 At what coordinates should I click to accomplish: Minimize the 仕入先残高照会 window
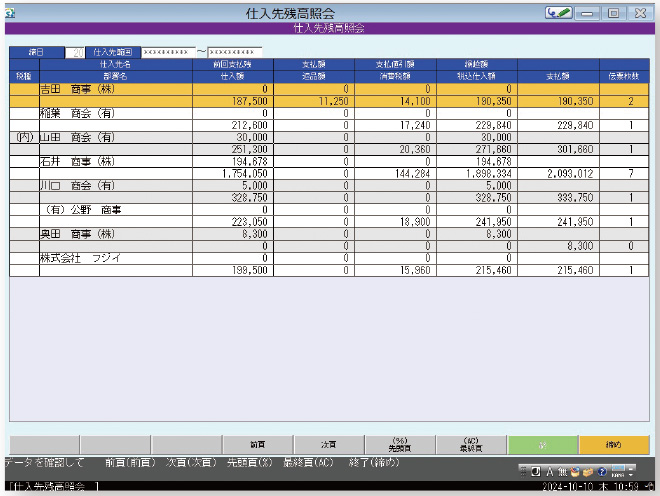tap(589, 13)
